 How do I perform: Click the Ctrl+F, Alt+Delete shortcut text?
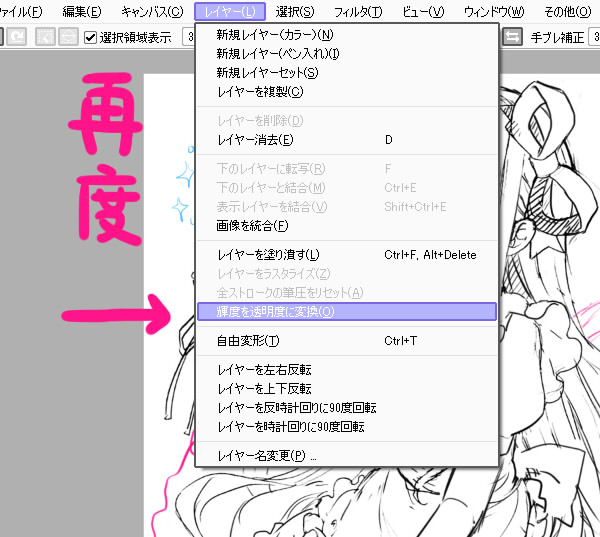pos(430,255)
